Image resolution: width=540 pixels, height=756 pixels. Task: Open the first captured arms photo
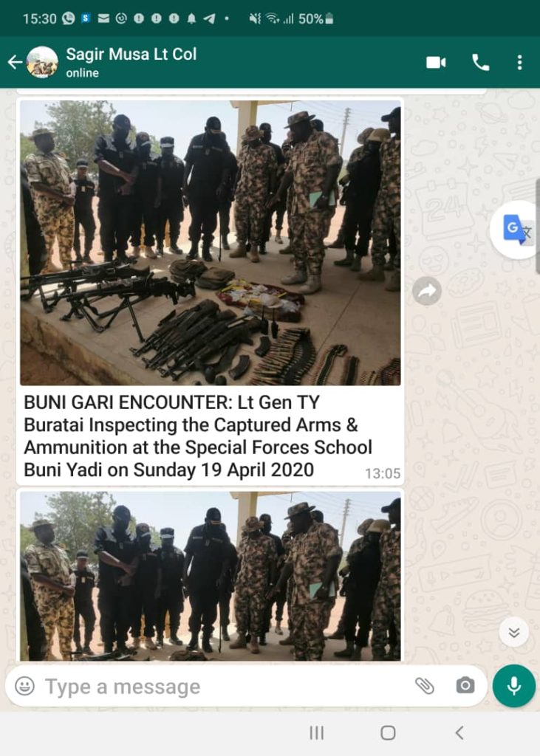coord(211,242)
